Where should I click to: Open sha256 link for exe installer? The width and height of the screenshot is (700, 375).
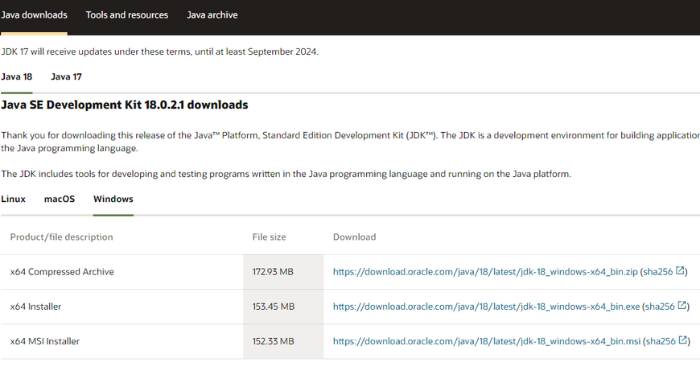coord(660,307)
